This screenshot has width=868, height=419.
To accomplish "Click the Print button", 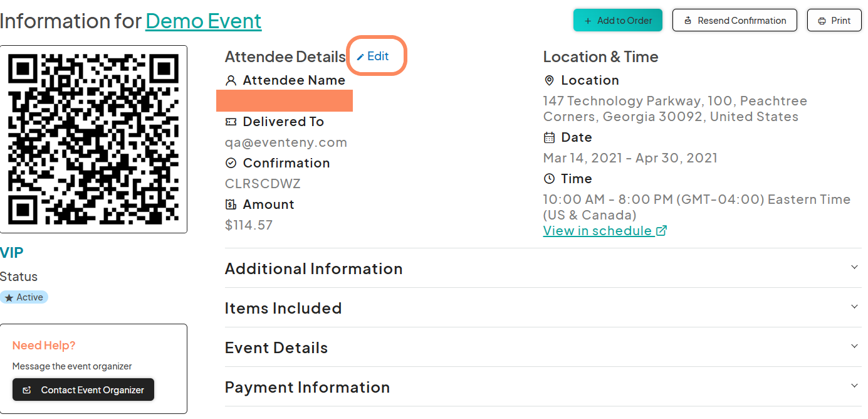I will pos(834,20).
